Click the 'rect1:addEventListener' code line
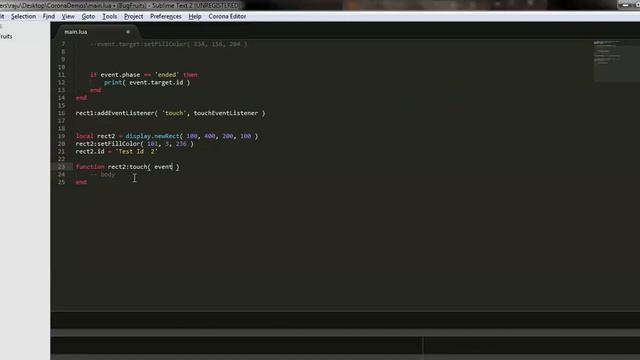 tap(170, 113)
